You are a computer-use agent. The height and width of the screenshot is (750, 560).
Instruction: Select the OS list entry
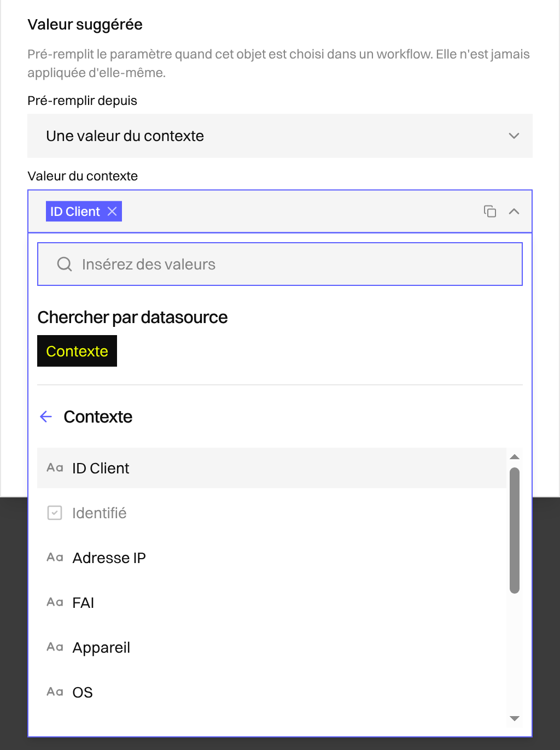click(272, 692)
